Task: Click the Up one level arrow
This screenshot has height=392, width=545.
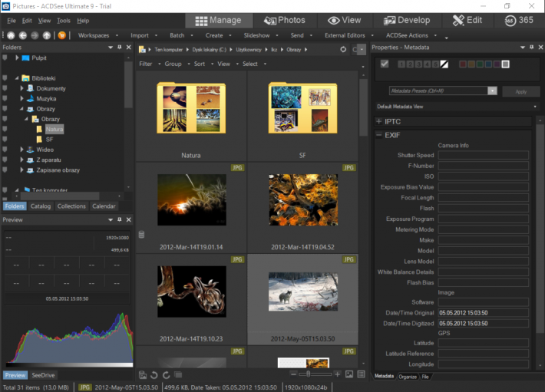Action: coord(47,35)
